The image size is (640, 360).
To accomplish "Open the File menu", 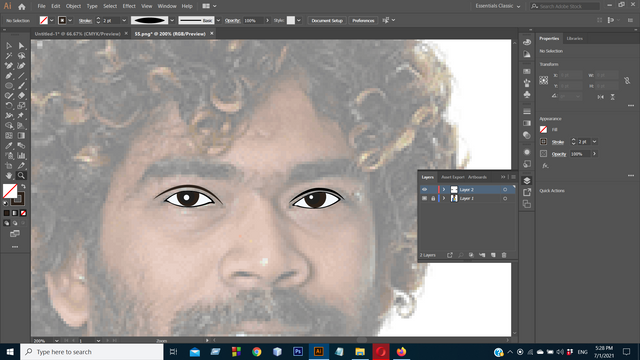I will pos(42,6).
